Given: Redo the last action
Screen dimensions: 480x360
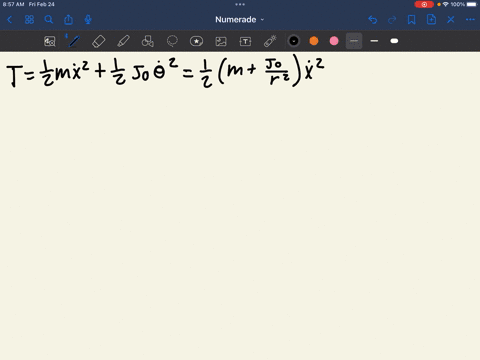Looking at the screenshot, I should [x=392, y=20].
